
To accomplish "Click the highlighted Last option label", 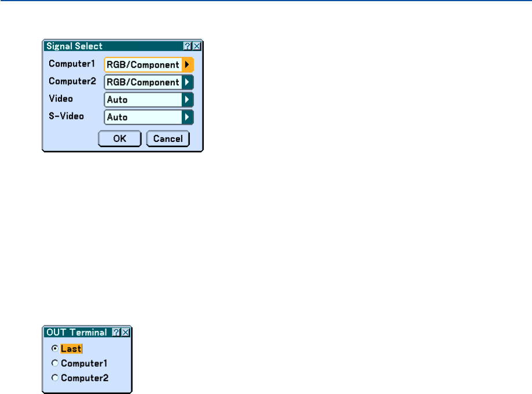I will click(71, 349).
